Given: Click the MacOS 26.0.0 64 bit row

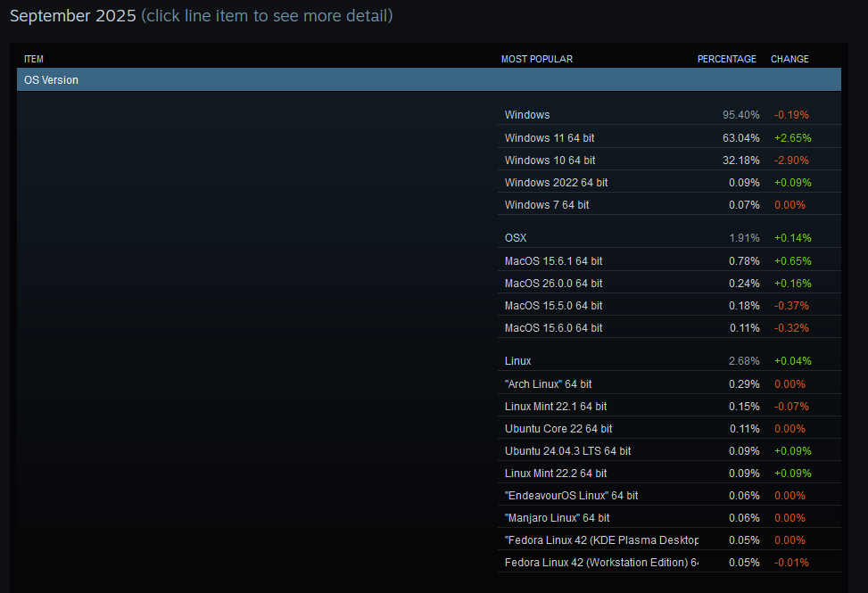Looking at the screenshot, I should pos(553,284).
